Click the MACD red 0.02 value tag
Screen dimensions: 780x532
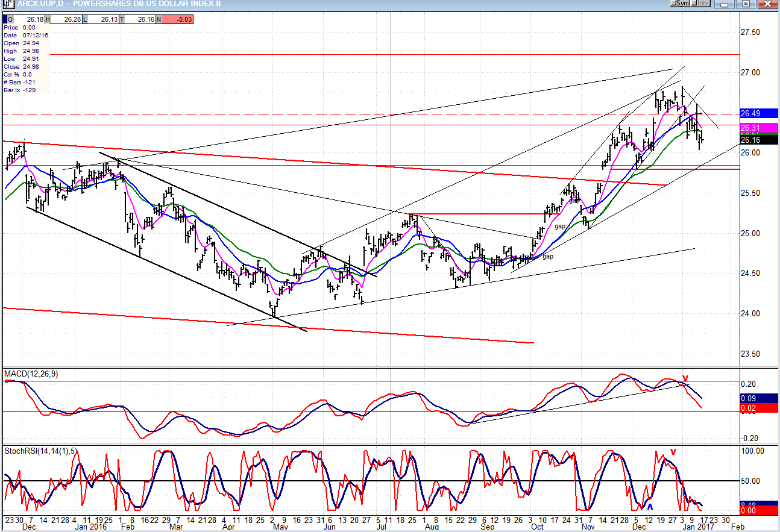pyautogui.click(x=759, y=408)
